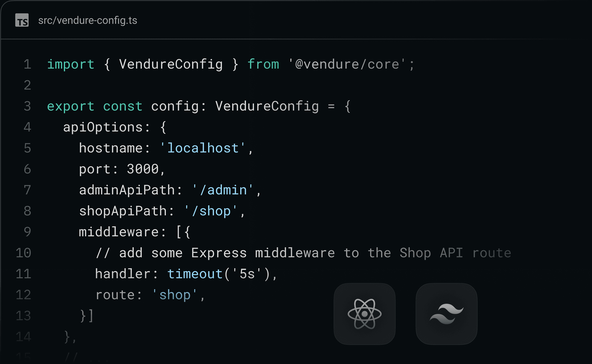
Task: Click line number 12 in the gutter
Action: pyautogui.click(x=24, y=295)
